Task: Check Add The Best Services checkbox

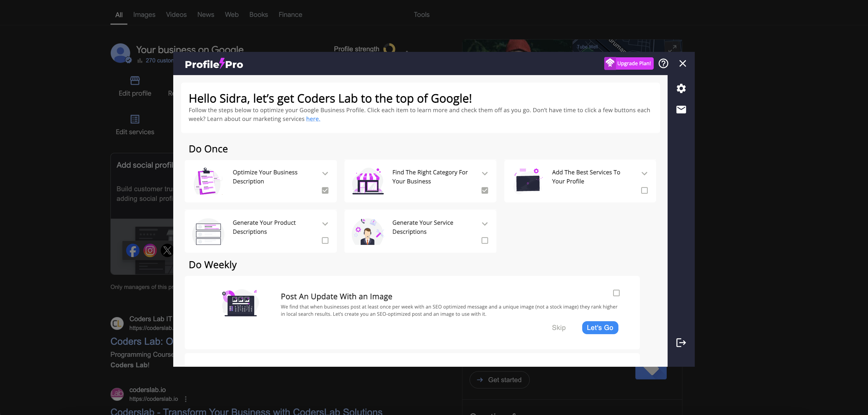Action: click(644, 190)
